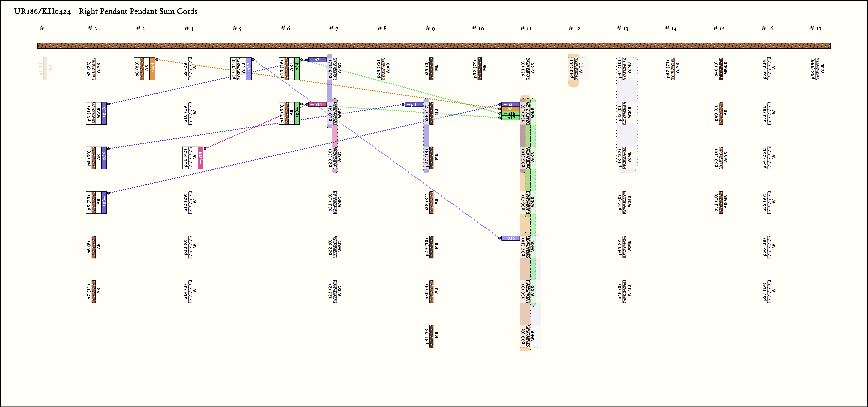Click the green ←p16 label
This screenshot has height=407, width=868.
pos(510,114)
